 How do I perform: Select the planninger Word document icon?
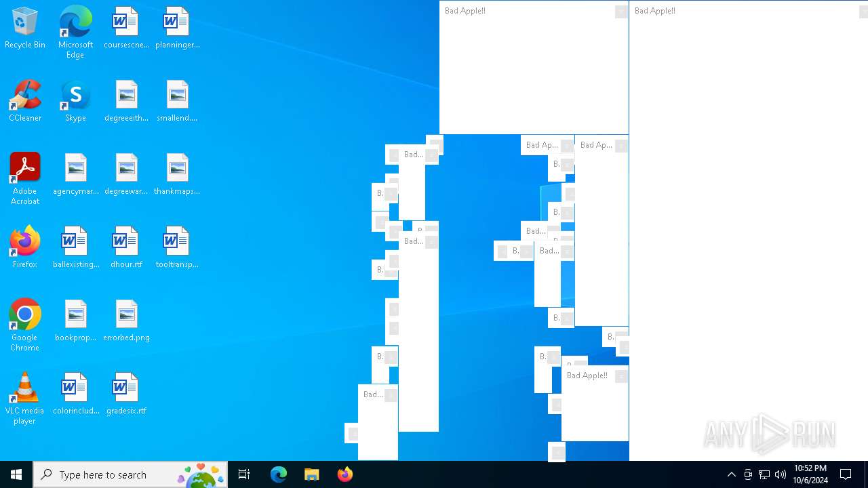click(177, 28)
